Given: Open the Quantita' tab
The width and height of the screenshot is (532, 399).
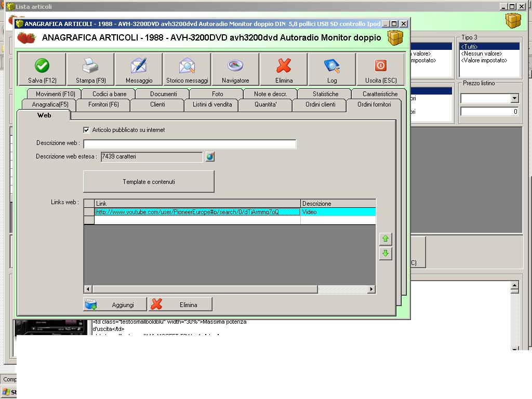Looking at the screenshot, I should (x=265, y=104).
